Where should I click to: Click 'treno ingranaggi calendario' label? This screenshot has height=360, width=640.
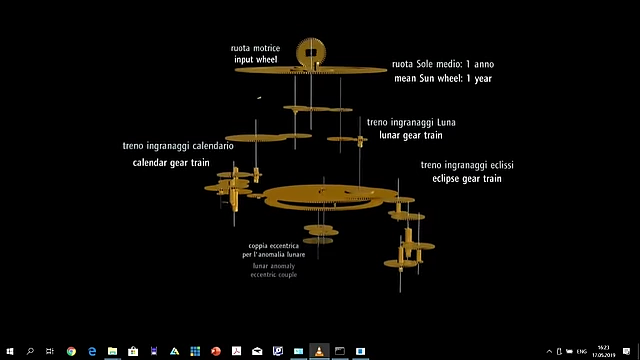[x=178, y=146]
